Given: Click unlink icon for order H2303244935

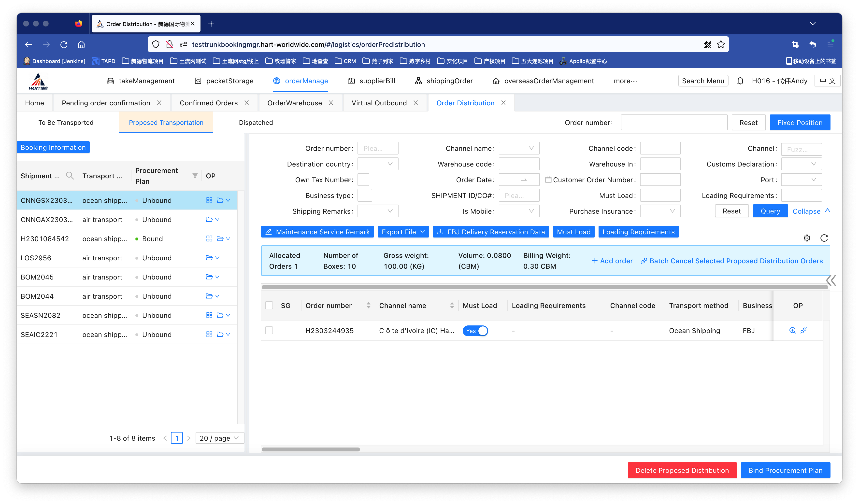Looking at the screenshot, I should [803, 330].
